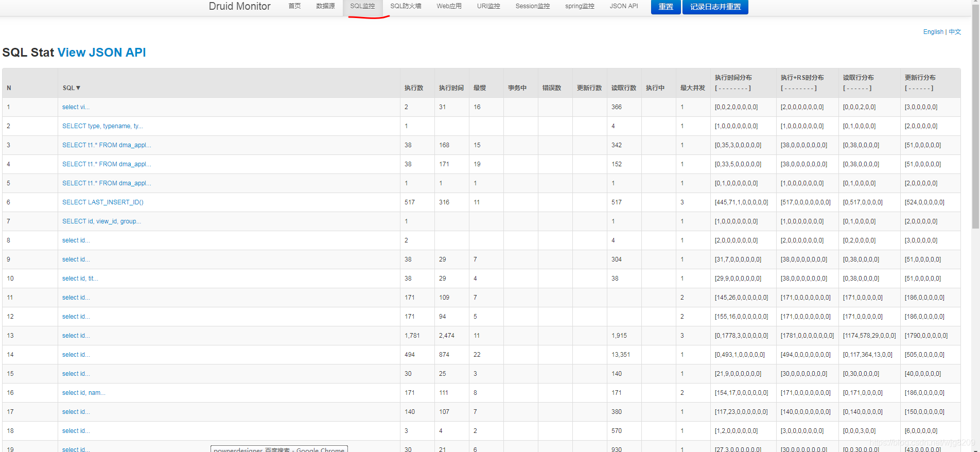Open 'SELECT id, view_id, group...' SQL link
Screen dimensions: 980x452
point(101,221)
